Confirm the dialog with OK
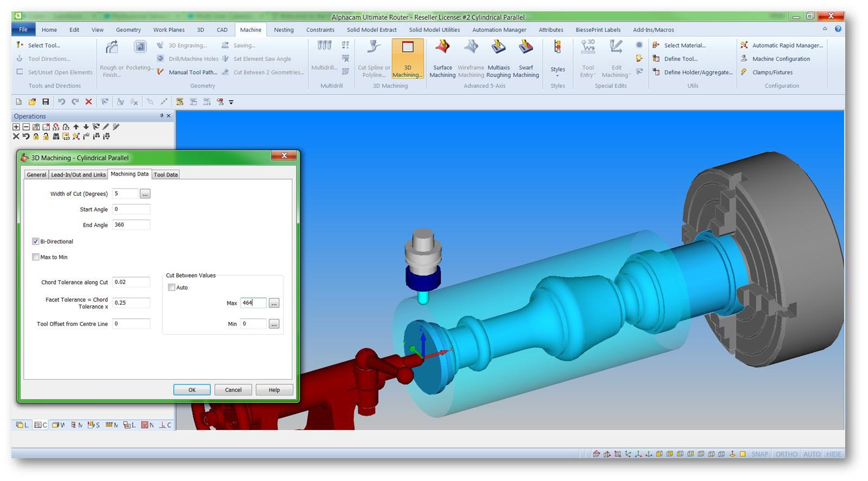This screenshot has width=868, height=481. tap(192, 390)
